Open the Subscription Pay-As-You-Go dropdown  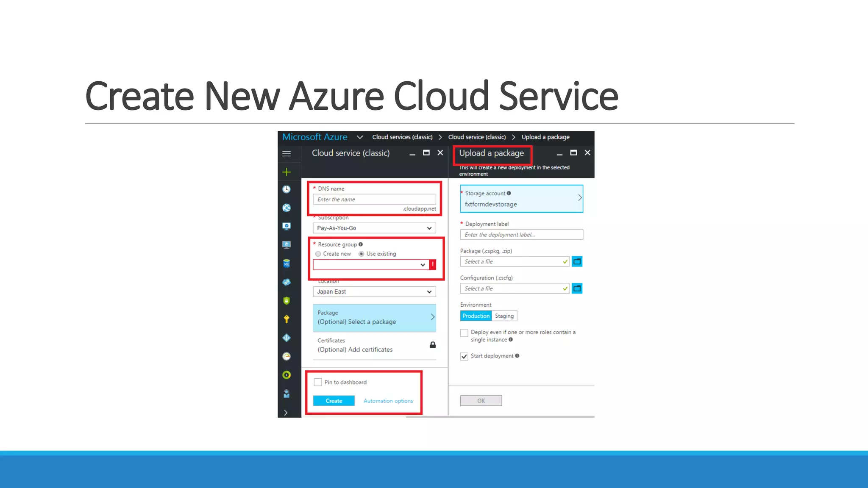pos(374,228)
